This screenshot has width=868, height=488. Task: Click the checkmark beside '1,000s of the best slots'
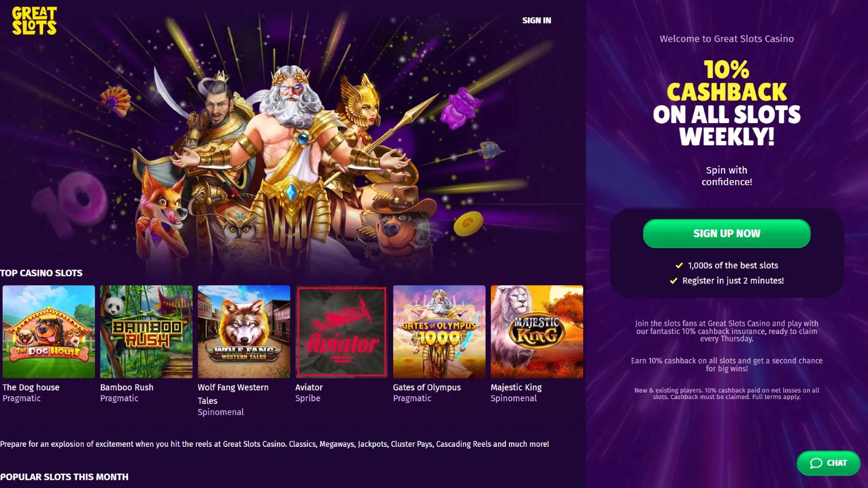[679, 265]
